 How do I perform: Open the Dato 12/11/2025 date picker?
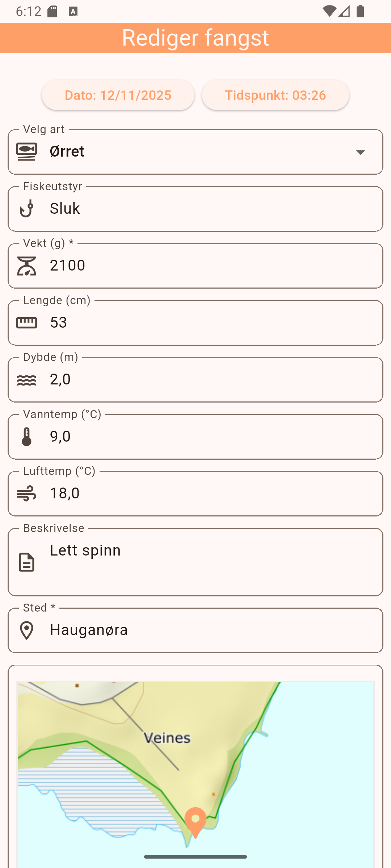(118, 95)
